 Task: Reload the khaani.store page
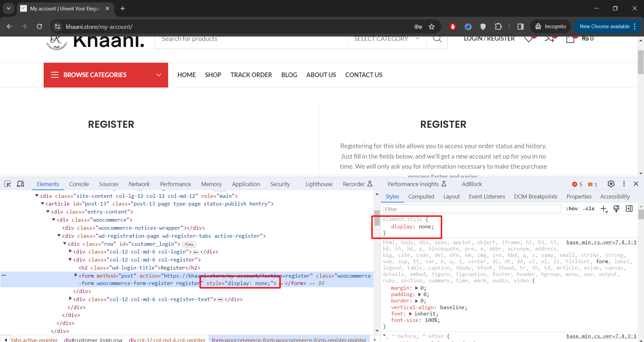[x=39, y=26]
